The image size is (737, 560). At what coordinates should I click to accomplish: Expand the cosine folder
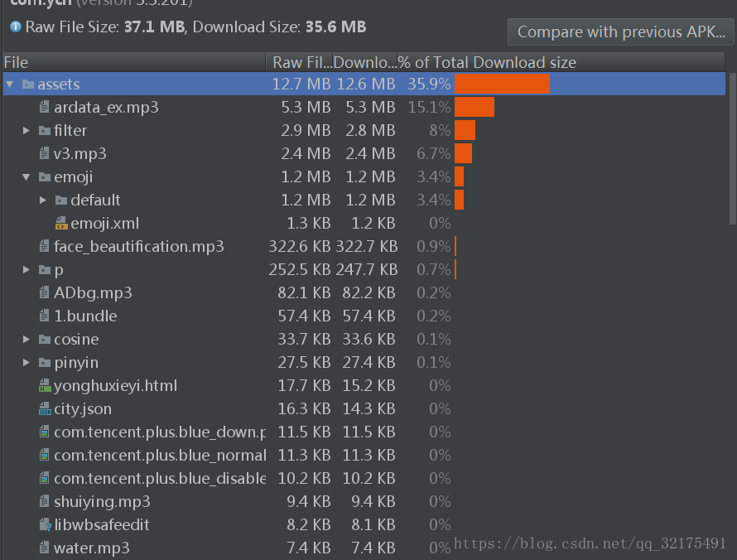point(26,339)
